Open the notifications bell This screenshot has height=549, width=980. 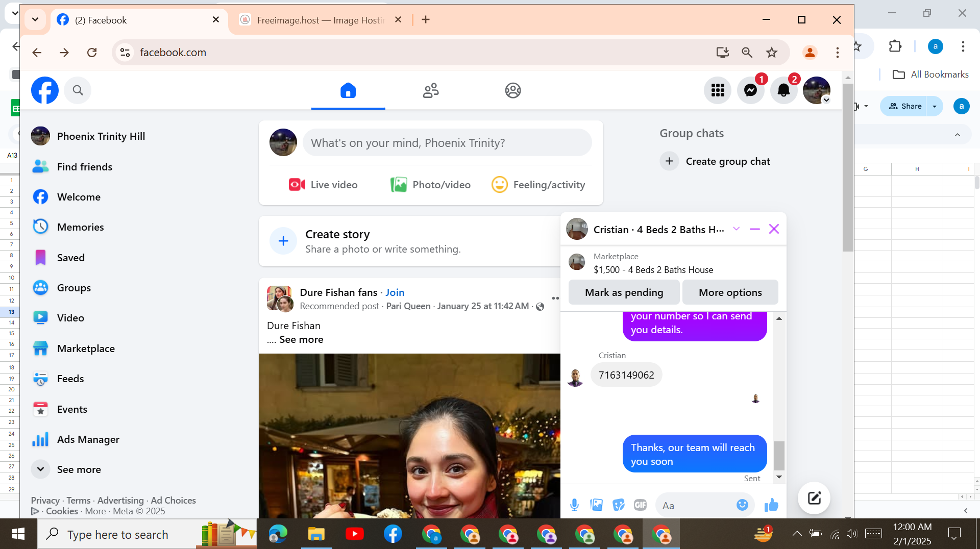[x=783, y=90]
